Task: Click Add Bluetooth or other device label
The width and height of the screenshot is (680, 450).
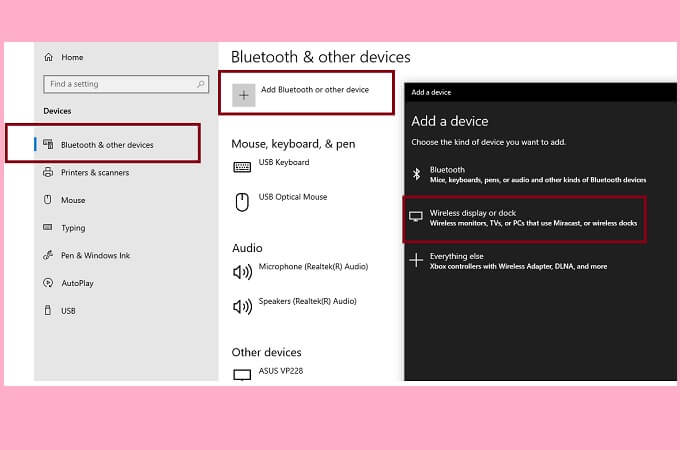Action: coord(314,90)
